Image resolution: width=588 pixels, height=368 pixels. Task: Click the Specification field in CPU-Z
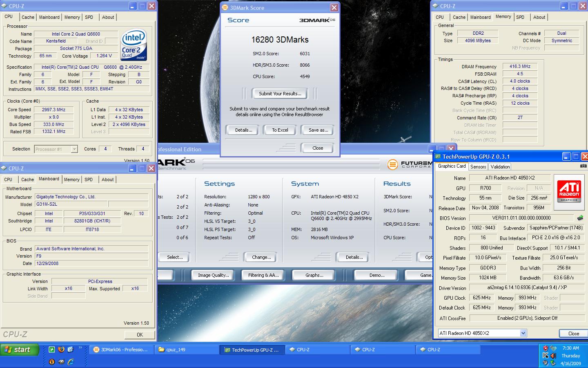pyautogui.click(x=91, y=67)
